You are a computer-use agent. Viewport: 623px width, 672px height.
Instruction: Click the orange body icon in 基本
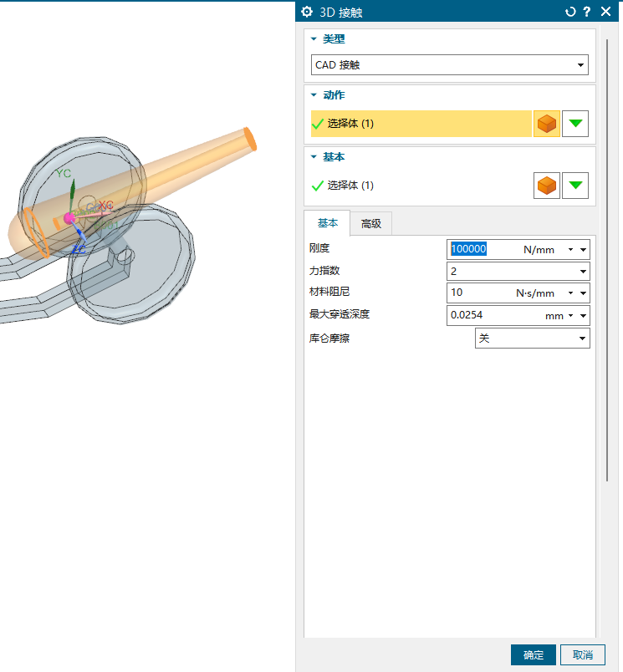547,186
